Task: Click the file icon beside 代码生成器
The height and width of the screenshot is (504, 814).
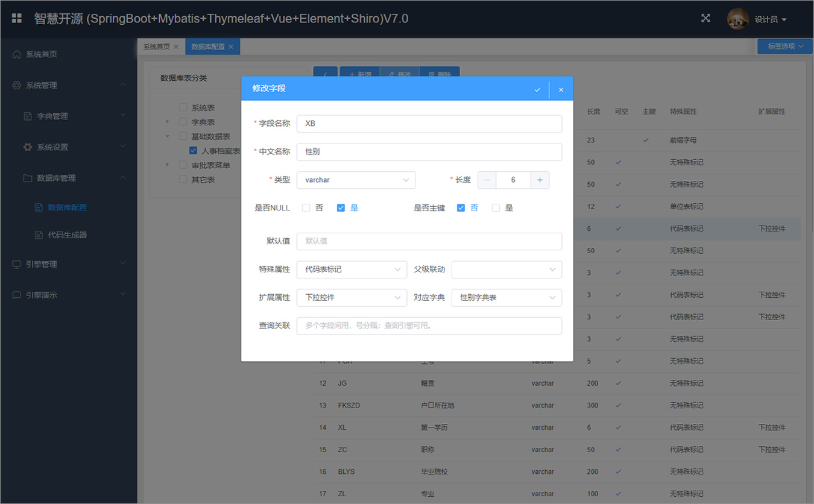Action: click(39, 235)
